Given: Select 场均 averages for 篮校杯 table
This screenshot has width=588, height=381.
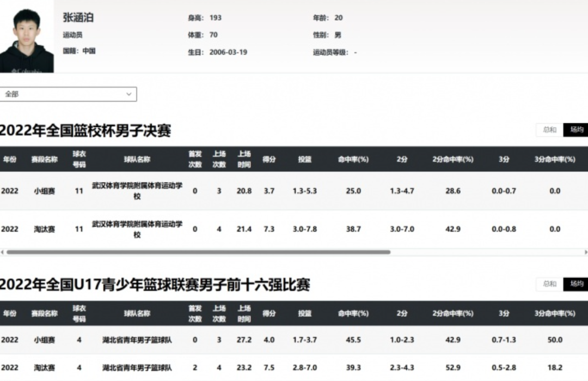Looking at the screenshot, I should tap(576, 130).
